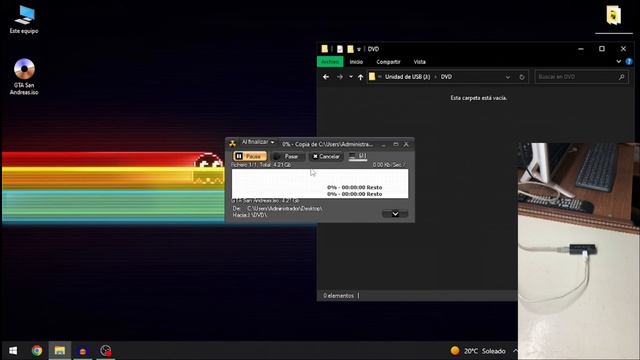
Task: Open the Al finalizar dropdown in copy dialog
Action: point(258,142)
